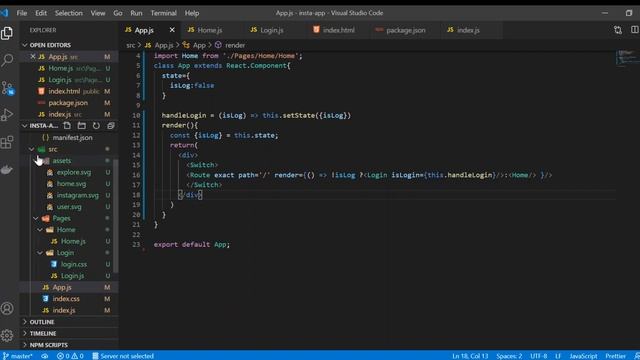Switch to the package.json tab
Screen dimensions: 640x360
point(405,30)
